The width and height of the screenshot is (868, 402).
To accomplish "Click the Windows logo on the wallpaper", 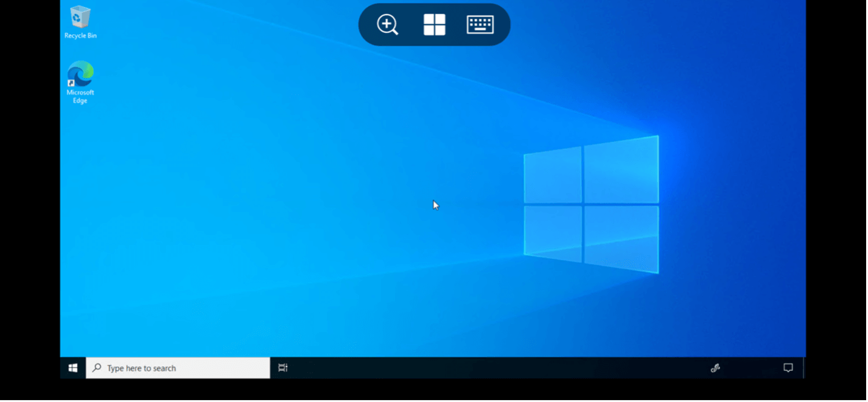I will pos(590,204).
